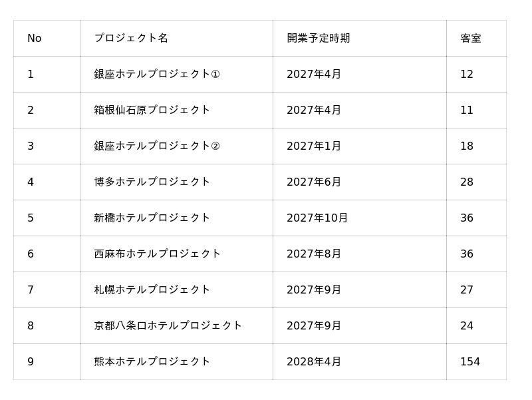Select the 箱根仙石原プロジェクト cell
Viewport: 532px width, 400px height.
[x=176, y=110]
